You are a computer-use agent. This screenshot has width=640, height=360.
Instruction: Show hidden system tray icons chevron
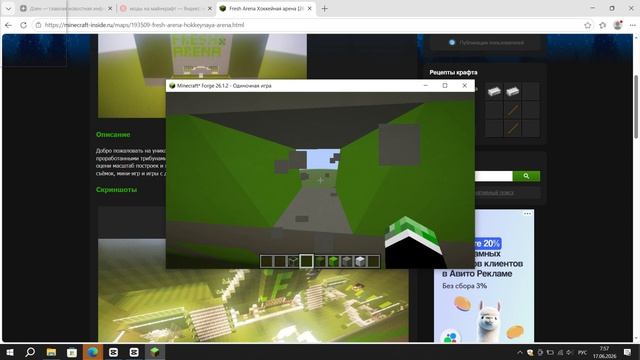[x=520, y=352]
